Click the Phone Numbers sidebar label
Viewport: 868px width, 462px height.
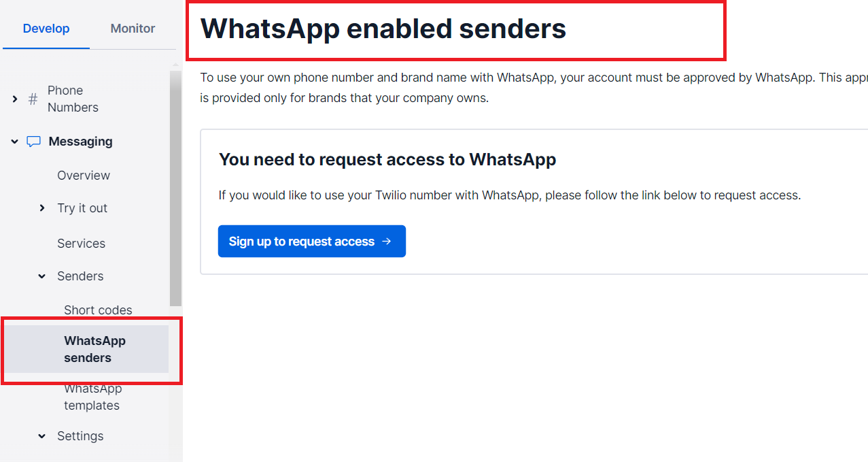[73, 99]
